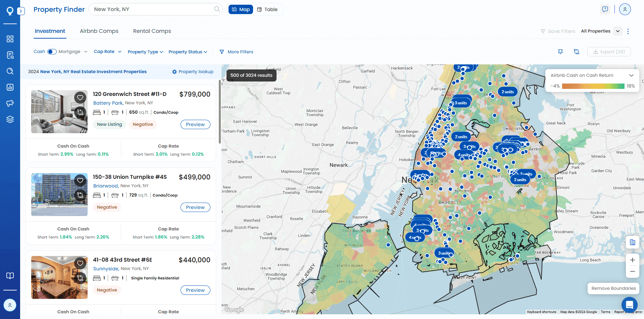Select the Property lookup radio option
The image size is (644, 319).
[x=175, y=72]
